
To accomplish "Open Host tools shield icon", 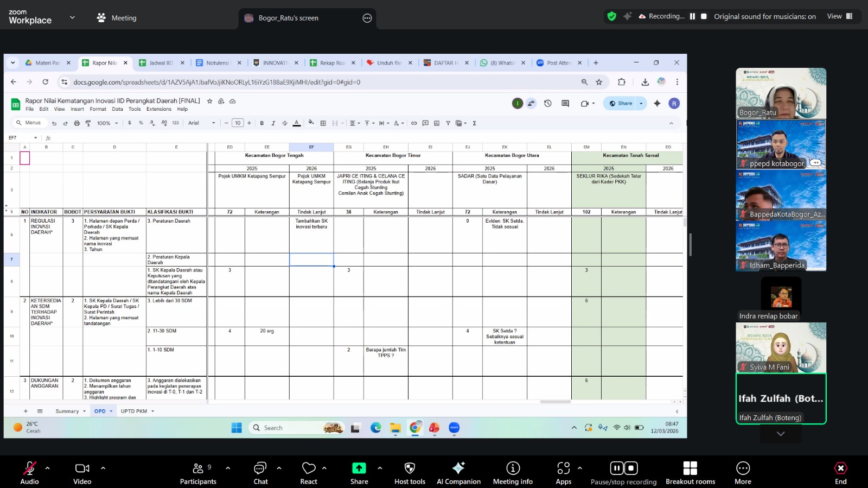I will [410, 468].
